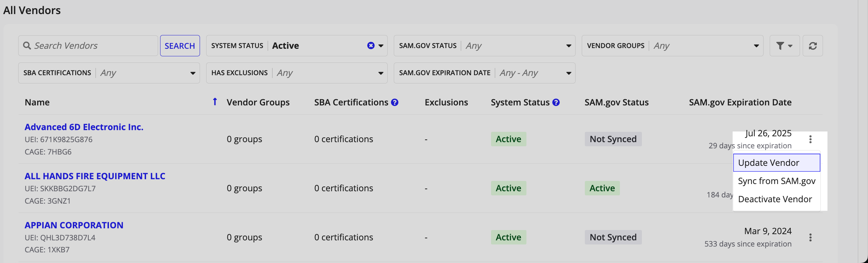Clear the Active system status filter
Image resolution: width=868 pixels, height=263 pixels.
click(371, 46)
